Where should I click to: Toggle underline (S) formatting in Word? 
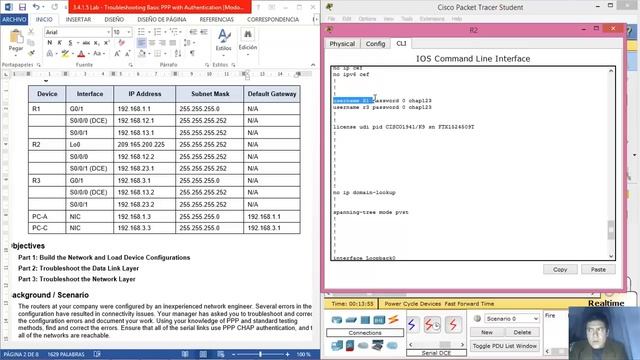[70, 43]
